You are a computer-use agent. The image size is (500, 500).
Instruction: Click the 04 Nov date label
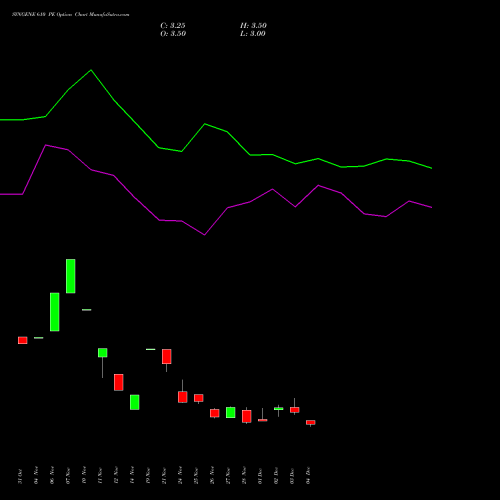point(36,475)
